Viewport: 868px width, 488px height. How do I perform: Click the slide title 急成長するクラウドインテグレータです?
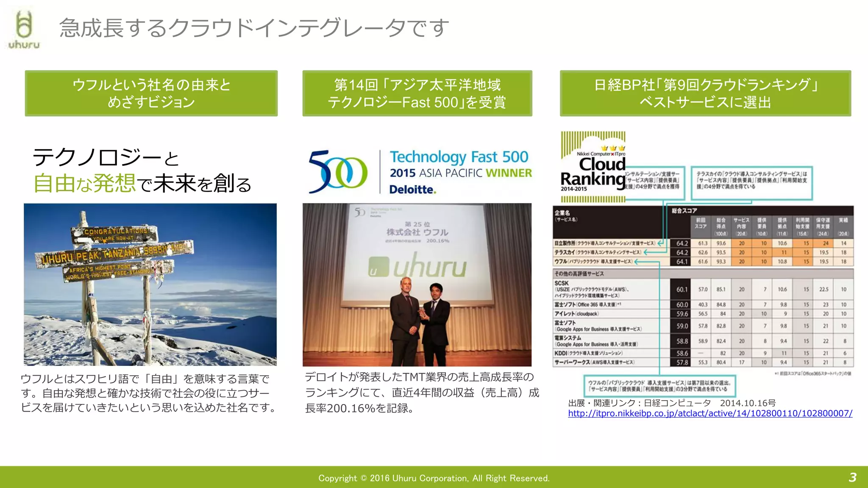pyautogui.click(x=254, y=28)
